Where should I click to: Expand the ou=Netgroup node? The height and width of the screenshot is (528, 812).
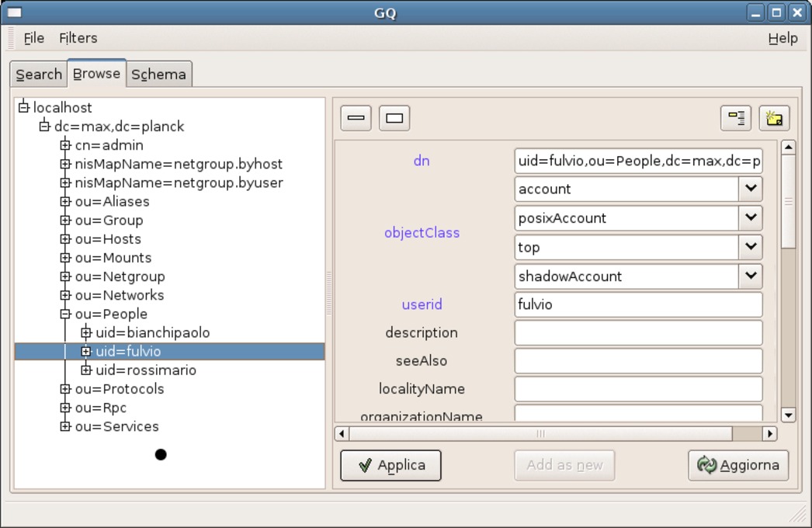point(65,276)
